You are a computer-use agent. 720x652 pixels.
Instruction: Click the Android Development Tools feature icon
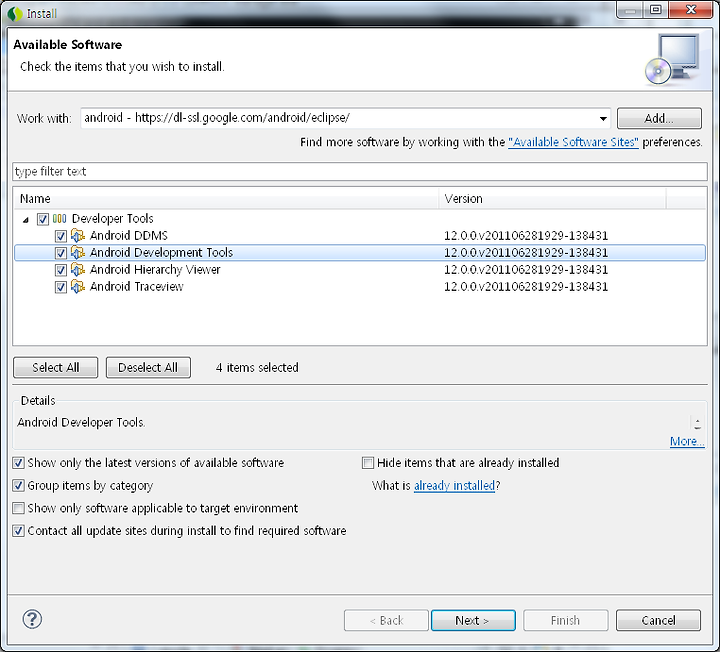78,253
